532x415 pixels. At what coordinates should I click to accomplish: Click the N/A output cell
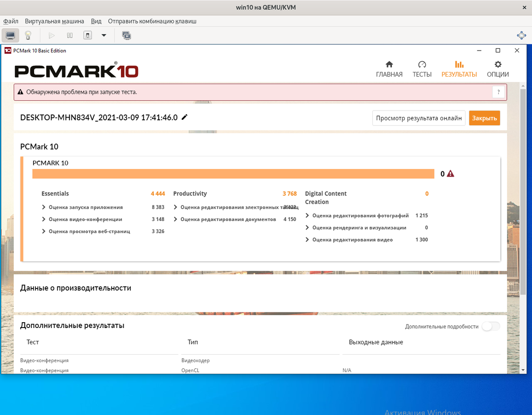point(347,370)
